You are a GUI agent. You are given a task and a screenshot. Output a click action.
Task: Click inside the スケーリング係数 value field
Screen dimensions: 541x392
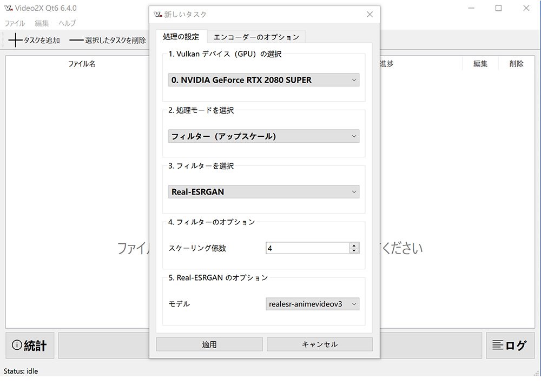coord(303,248)
